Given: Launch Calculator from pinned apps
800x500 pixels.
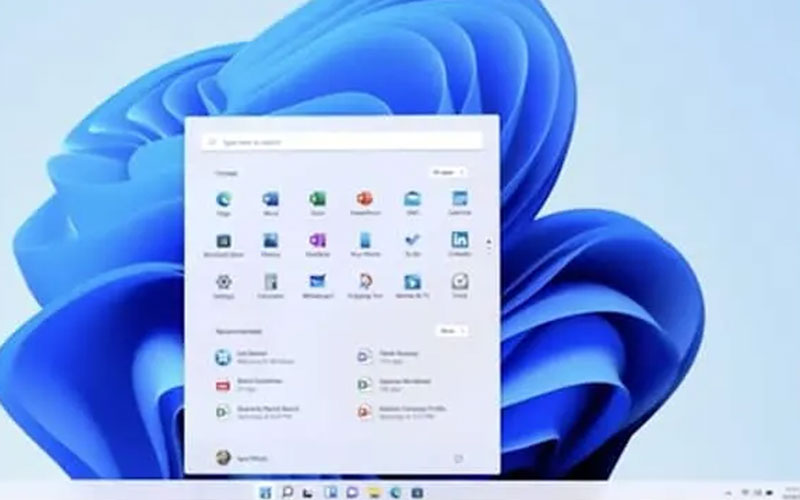Looking at the screenshot, I should [270, 286].
